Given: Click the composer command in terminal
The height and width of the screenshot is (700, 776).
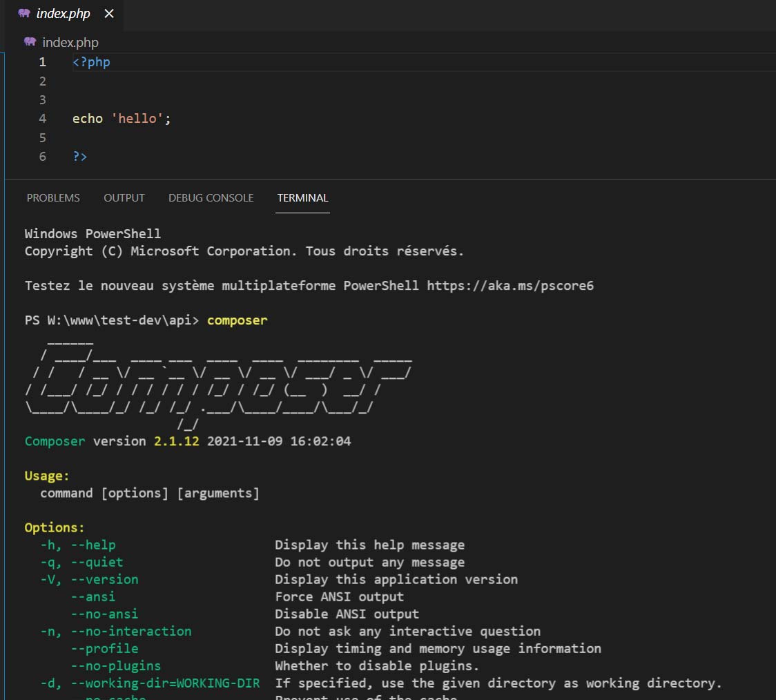Looking at the screenshot, I should point(237,320).
